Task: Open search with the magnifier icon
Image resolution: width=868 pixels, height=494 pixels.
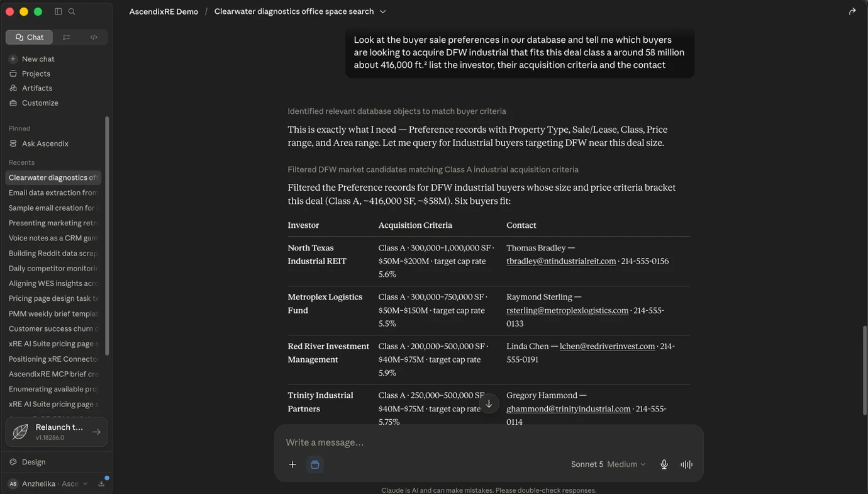Action: pyautogui.click(x=72, y=11)
